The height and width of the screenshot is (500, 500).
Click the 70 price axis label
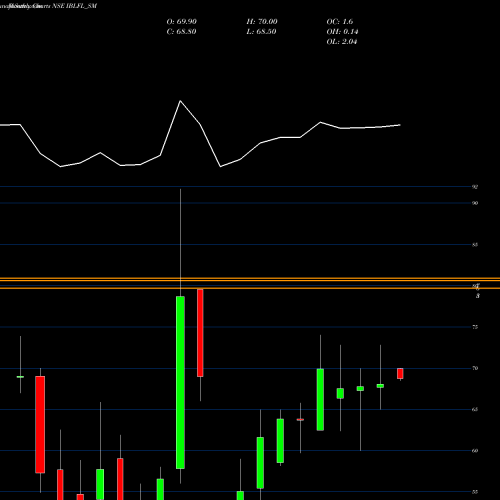[475, 368]
